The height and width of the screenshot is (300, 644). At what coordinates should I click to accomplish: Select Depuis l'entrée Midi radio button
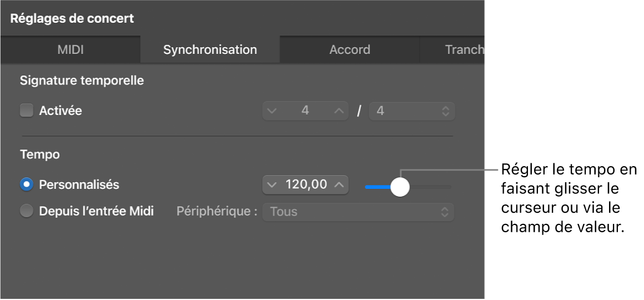27,212
